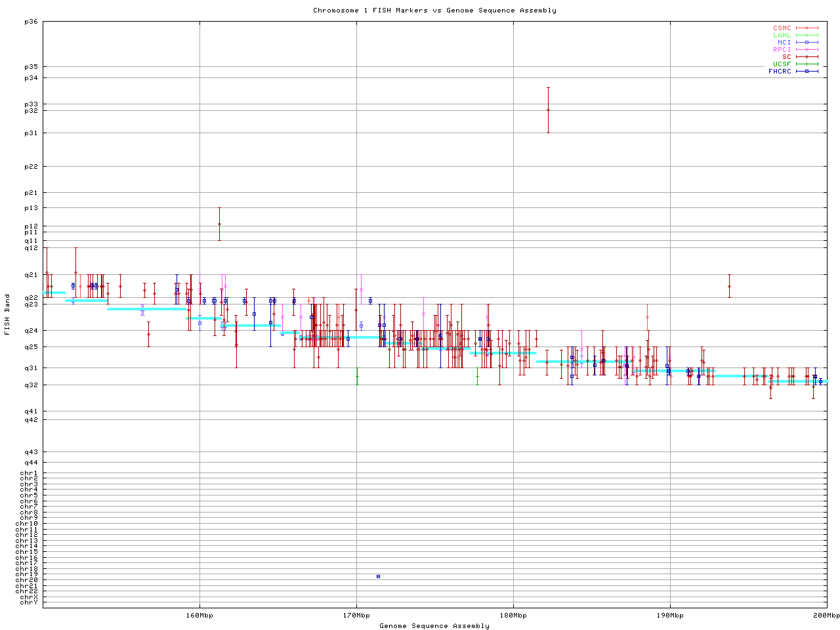
Task: Click the FHCRC legend square marker
Action: tap(807, 72)
